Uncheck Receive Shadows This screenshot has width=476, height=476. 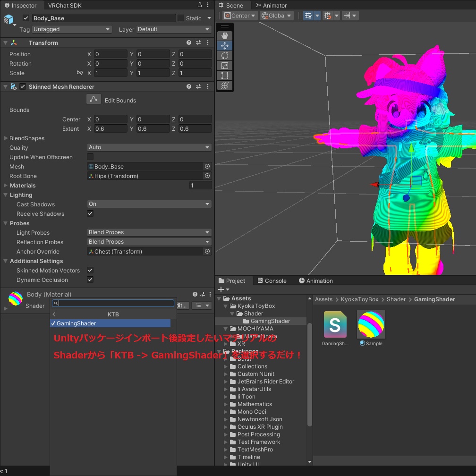90,214
